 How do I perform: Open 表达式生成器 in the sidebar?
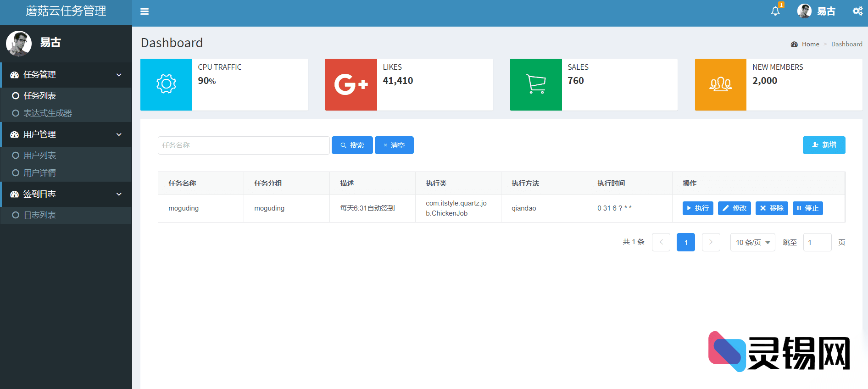click(47, 113)
